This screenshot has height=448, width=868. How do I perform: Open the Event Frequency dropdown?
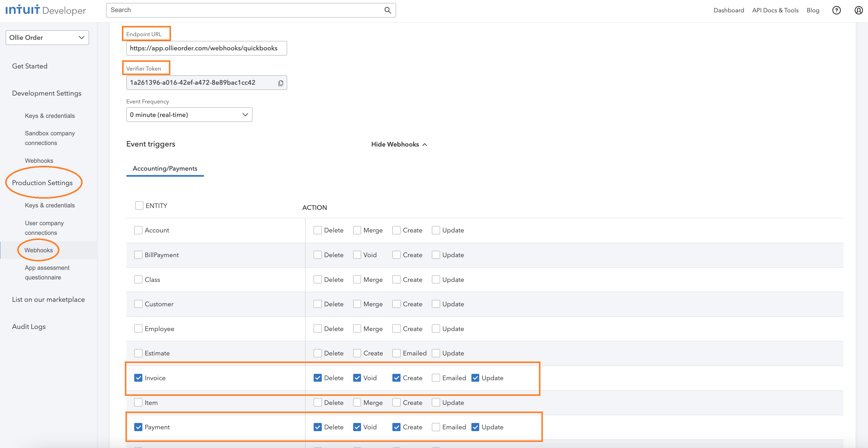click(x=189, y=115)
